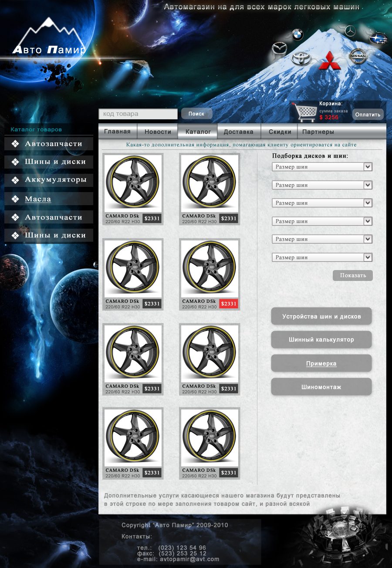This screenshot has width=392, height=568.
Task: Click the red highlighted $2331 price tag
Action: click(x=229, y=304)
